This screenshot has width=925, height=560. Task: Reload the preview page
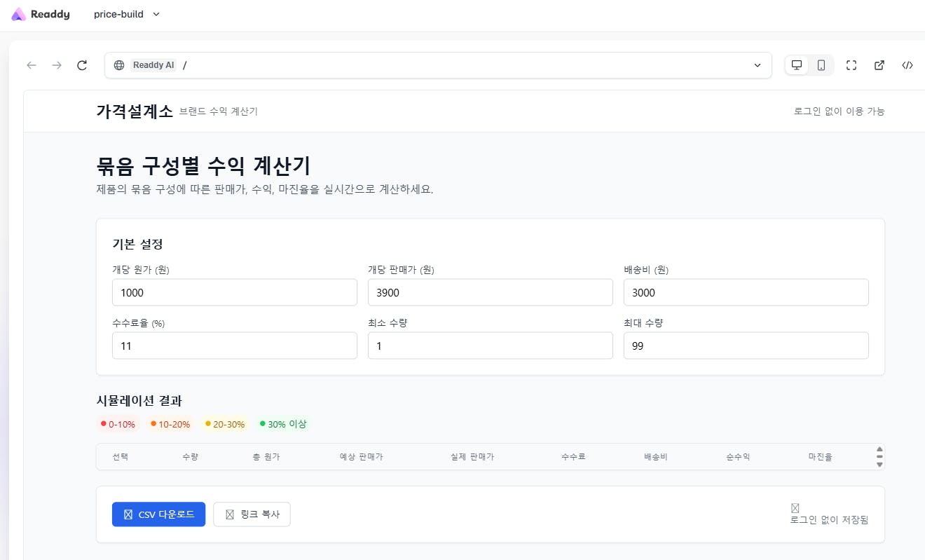click(x=82, y=65)
